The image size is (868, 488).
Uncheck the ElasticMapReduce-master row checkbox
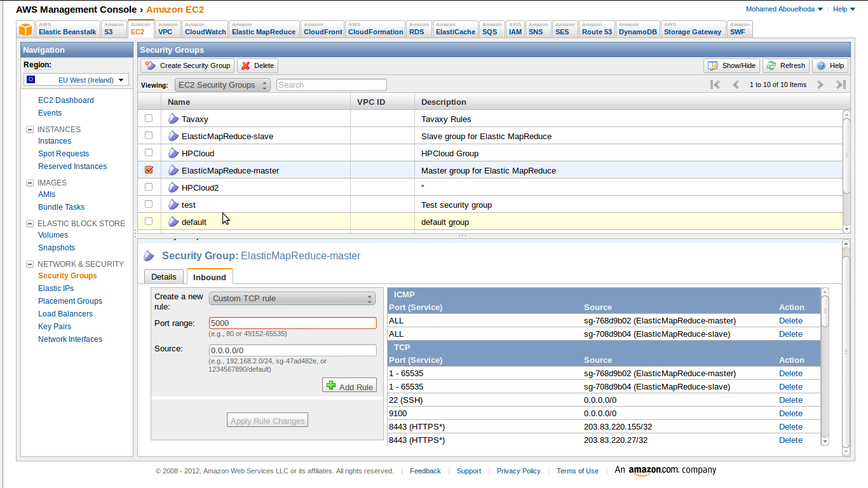coord(149,170)
